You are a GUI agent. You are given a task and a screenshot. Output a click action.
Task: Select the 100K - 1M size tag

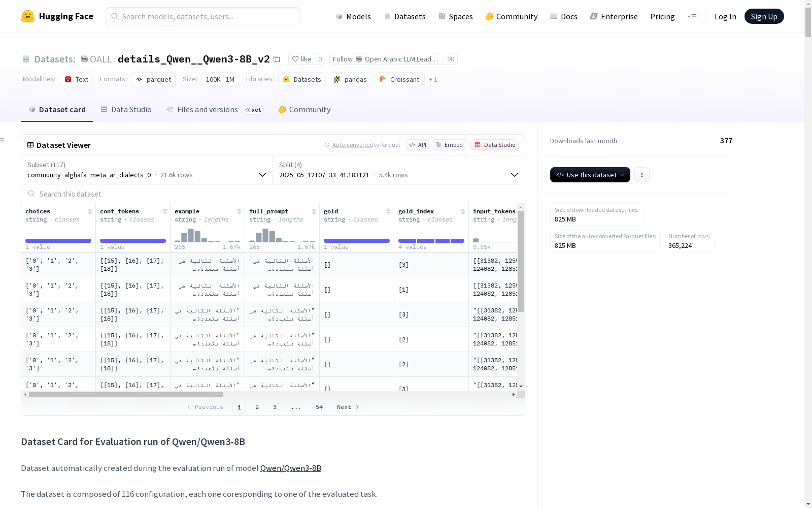coord(220,79)
